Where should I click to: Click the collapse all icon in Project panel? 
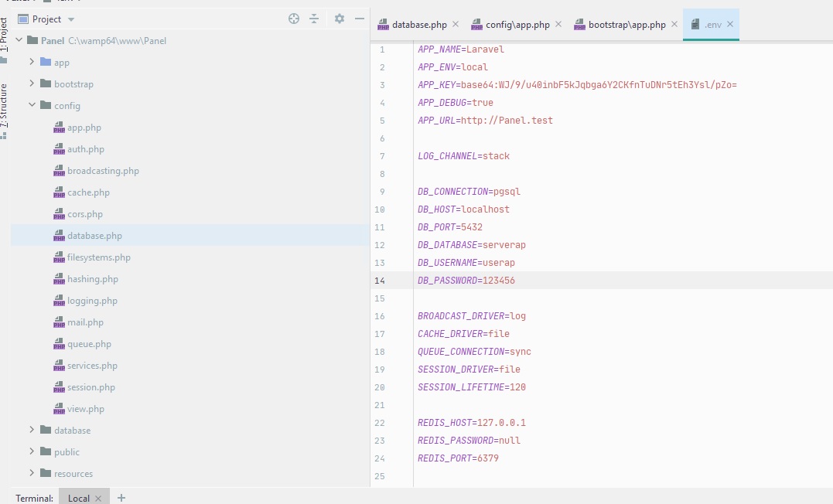coord(314,19)
